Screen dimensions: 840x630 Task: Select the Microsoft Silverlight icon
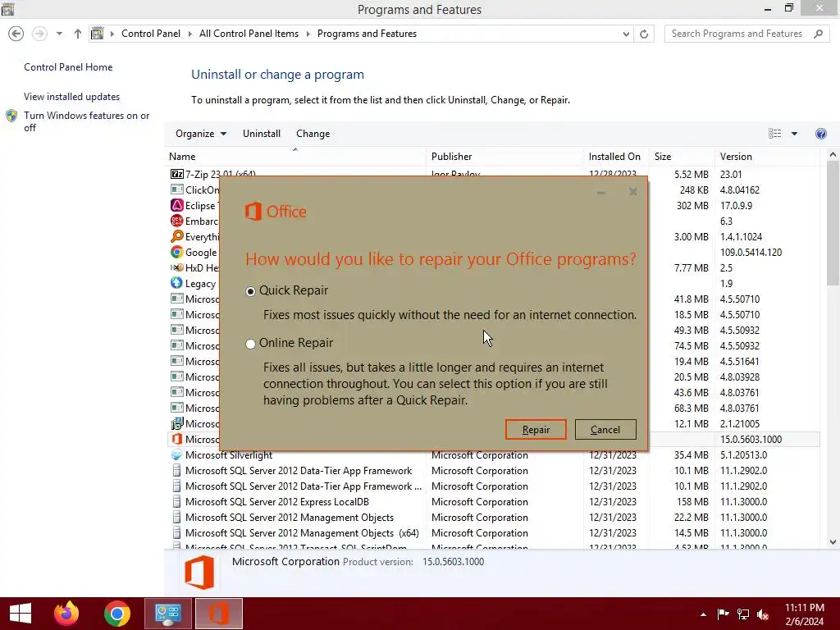point(177,454)
